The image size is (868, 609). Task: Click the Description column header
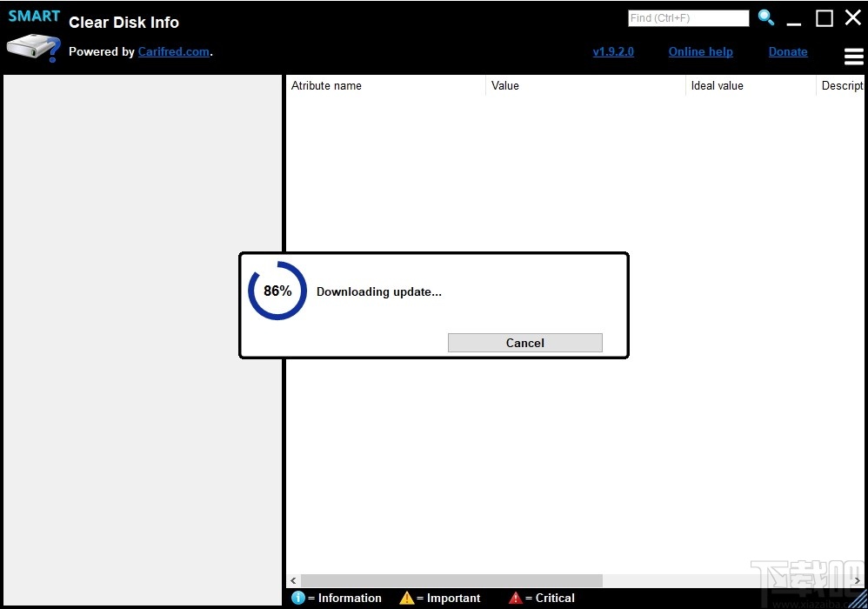(x=840, y=86)
